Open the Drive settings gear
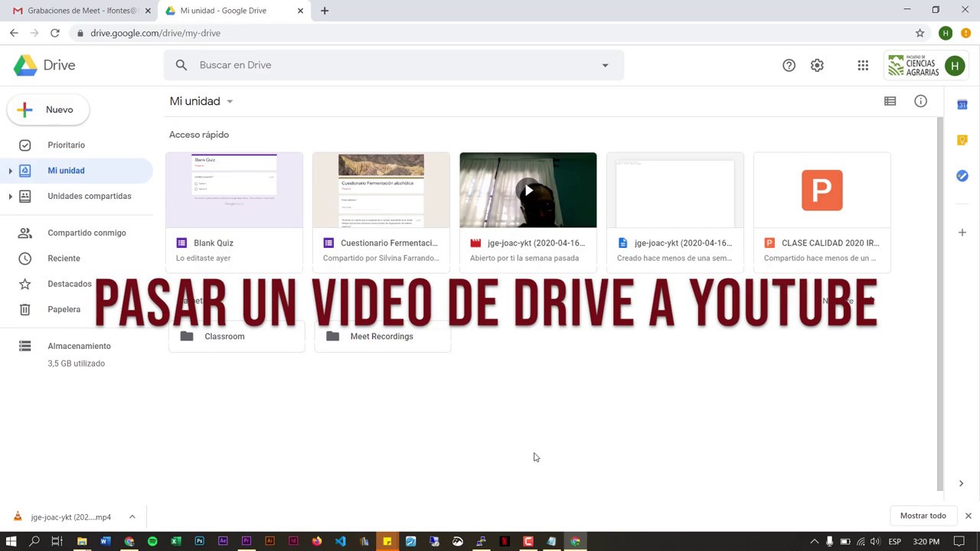The height and width of the screenshot is (551, 980). 817,66
